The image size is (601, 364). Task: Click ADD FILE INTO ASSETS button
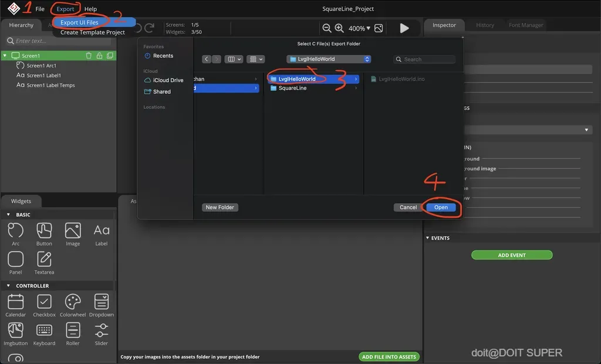point(389,357)
